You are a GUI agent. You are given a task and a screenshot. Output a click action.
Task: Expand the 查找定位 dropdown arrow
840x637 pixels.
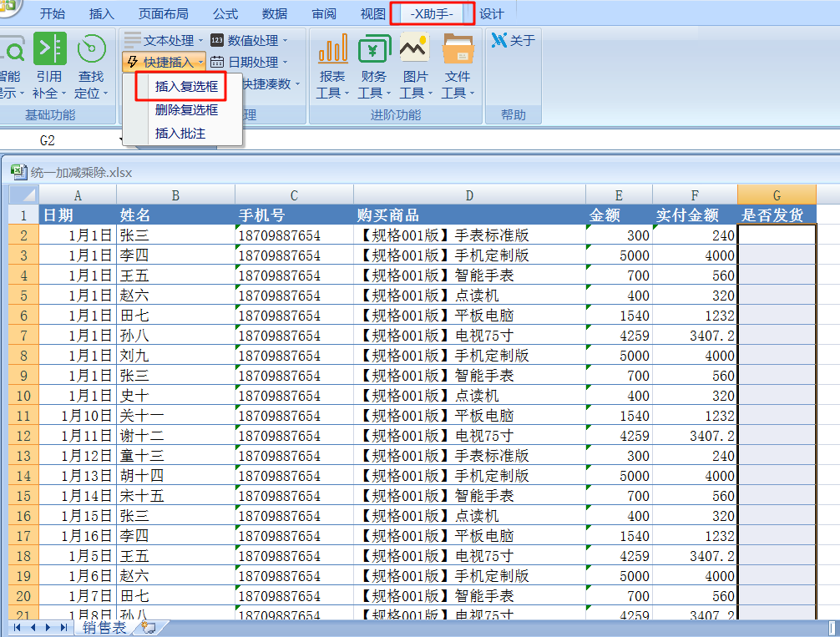point(105,94)
